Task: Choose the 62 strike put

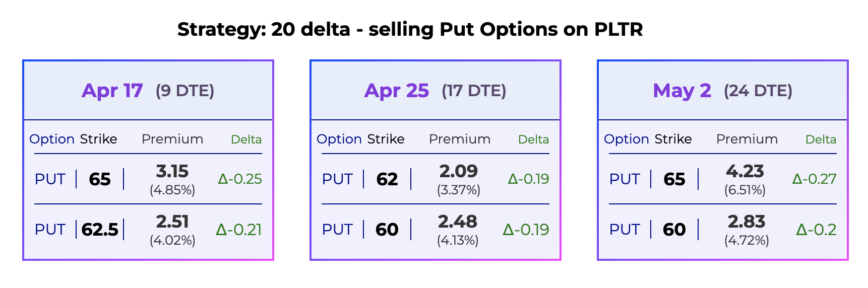Action: 387,179
